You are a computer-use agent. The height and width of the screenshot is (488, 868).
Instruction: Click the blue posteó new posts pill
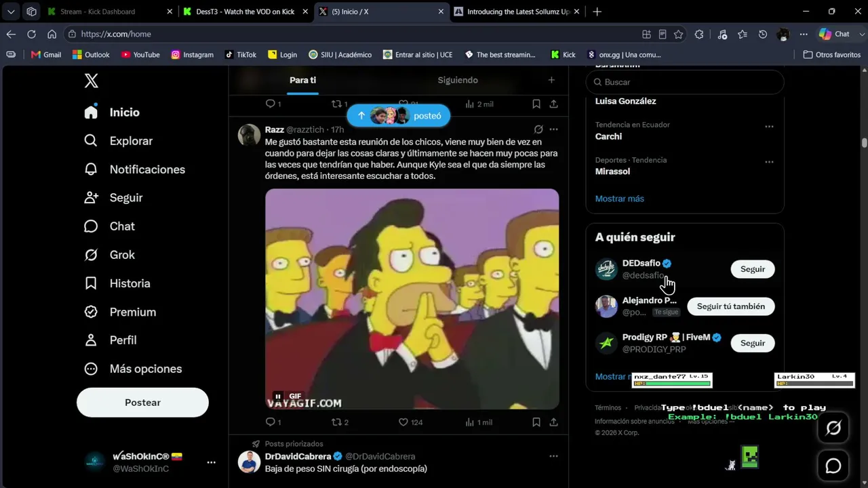coord(398,116)
